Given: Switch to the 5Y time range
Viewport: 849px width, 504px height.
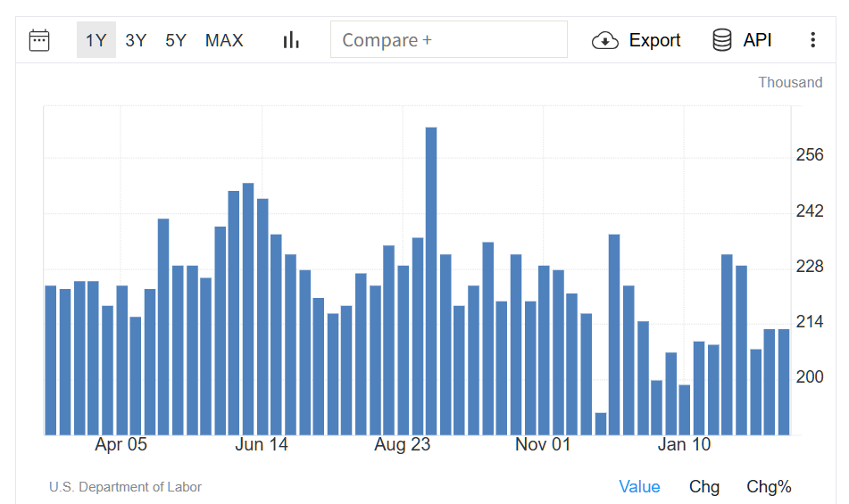Looking at the screenshot, I should (x=176, y=40).
